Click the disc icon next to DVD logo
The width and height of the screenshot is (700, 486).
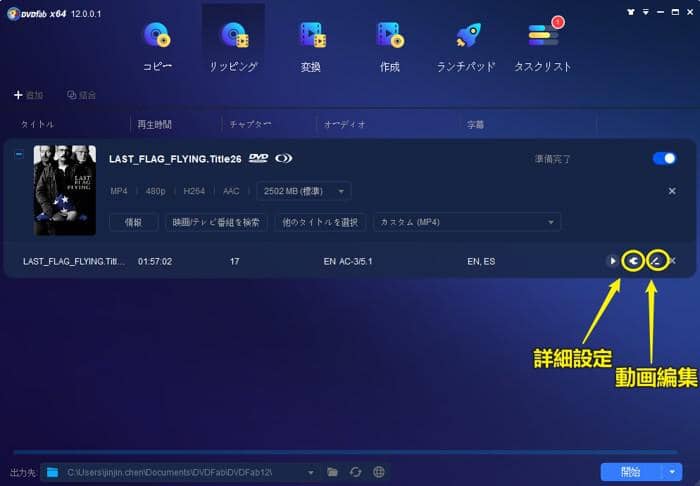point(283,158)
